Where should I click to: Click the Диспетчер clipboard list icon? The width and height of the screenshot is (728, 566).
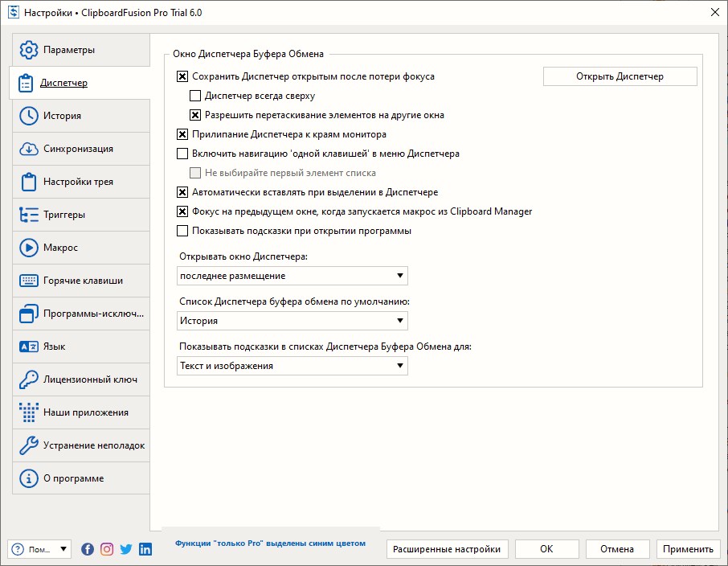[x=26, y=83]
